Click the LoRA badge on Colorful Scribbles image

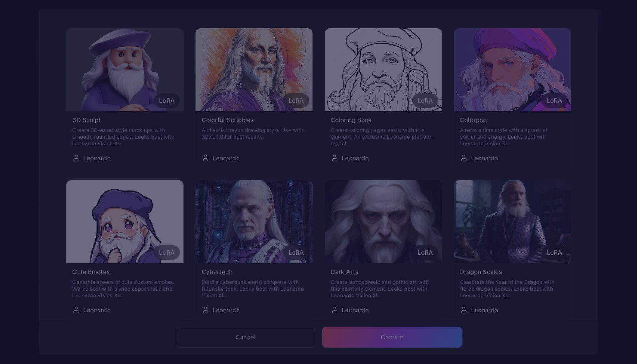click(x=297, y=100)
